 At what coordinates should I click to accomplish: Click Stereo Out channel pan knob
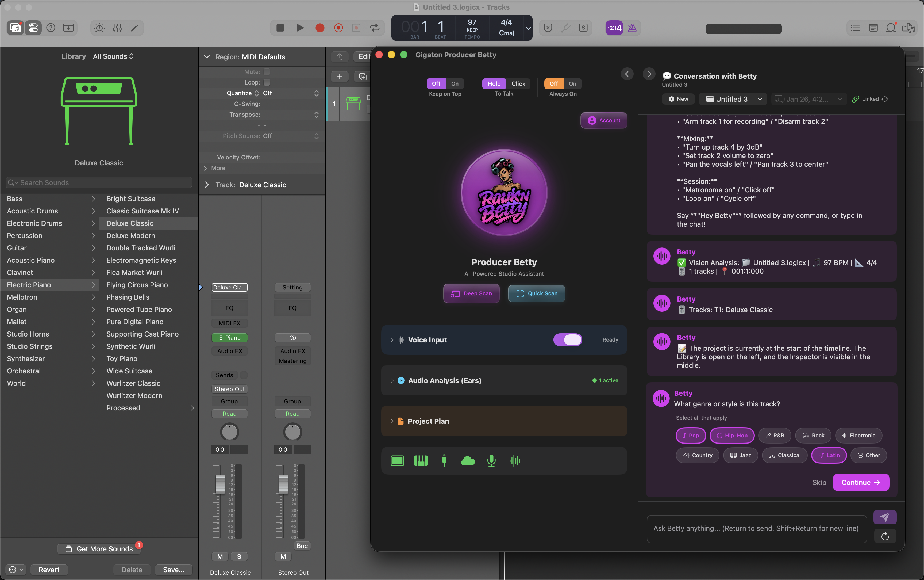292,432
